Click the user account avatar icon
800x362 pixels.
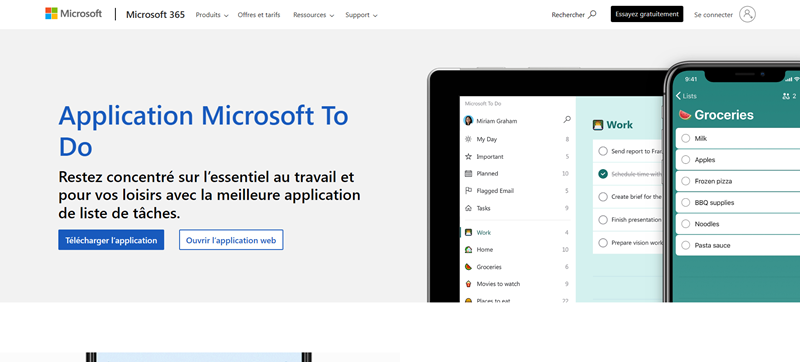(747, 14)
